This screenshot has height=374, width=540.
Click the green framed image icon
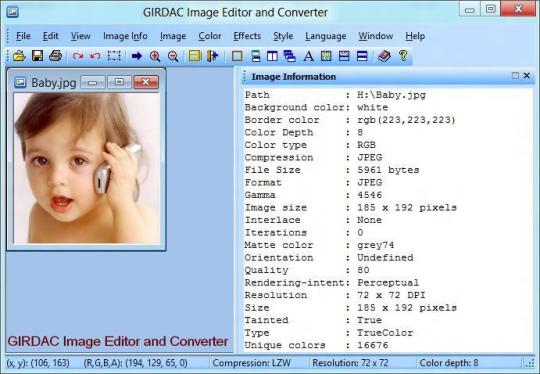click(326, 56)
